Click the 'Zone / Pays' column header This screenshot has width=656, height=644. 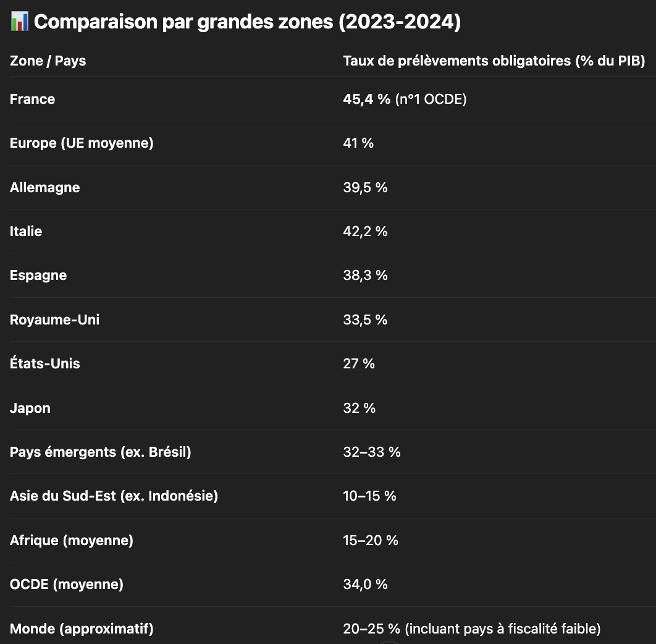(x=48, y=61)
